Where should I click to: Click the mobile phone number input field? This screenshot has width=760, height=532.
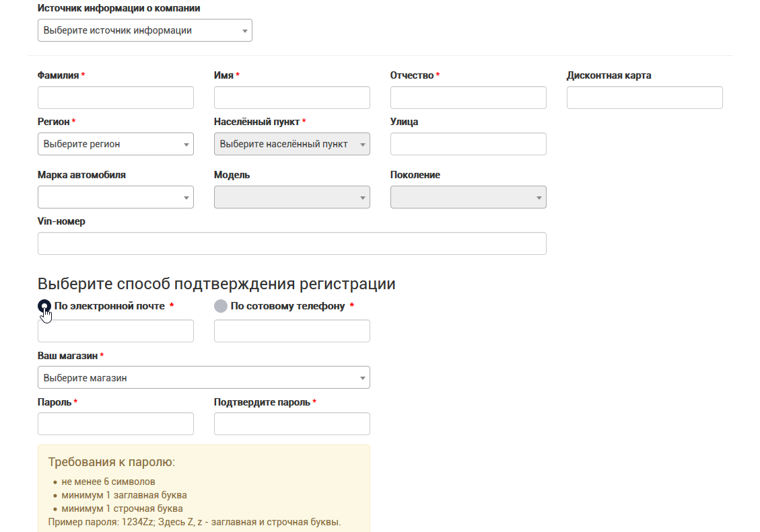pos(291,331)
